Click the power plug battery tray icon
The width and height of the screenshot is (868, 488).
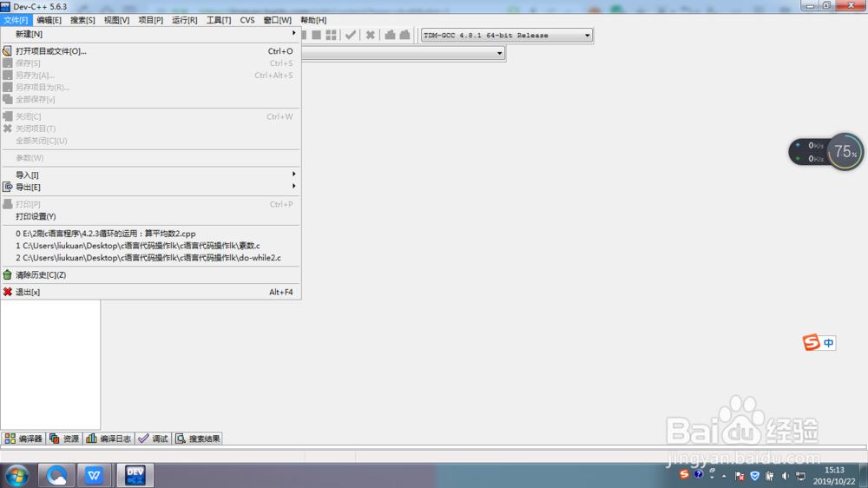[769, 476]
